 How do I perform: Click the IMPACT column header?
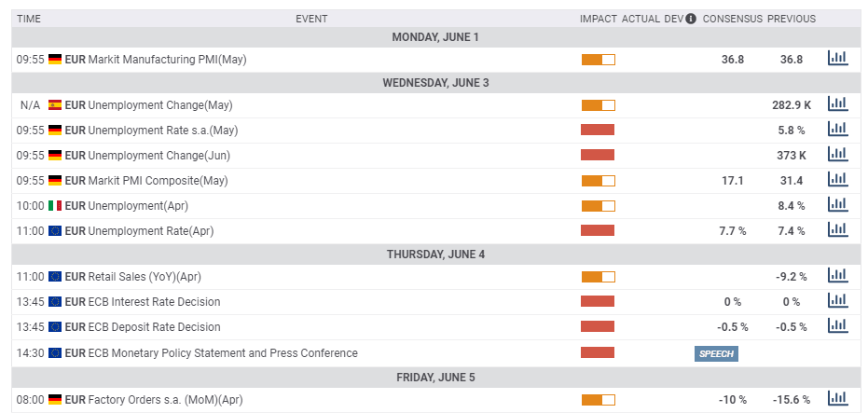point(599,19)
